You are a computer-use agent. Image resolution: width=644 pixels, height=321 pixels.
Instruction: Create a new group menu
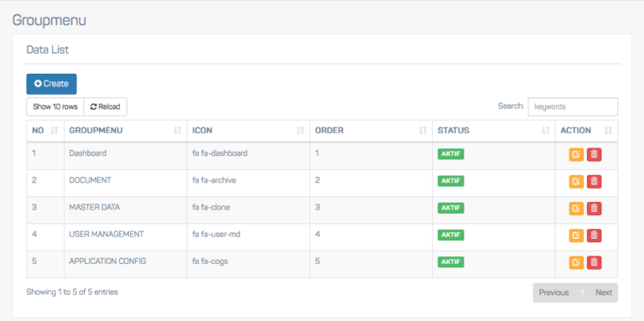[51, 84]
